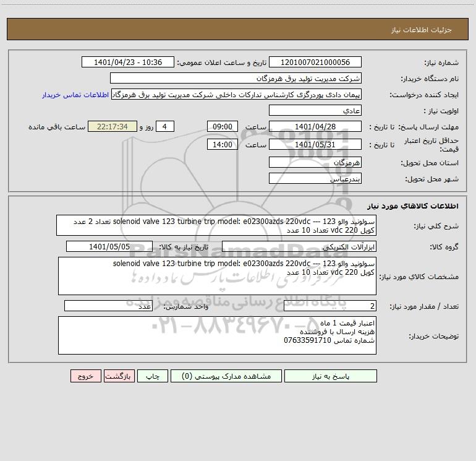Select price validity date 1401/05/31
Screen dimensions: 476x461
pos(315,144)
